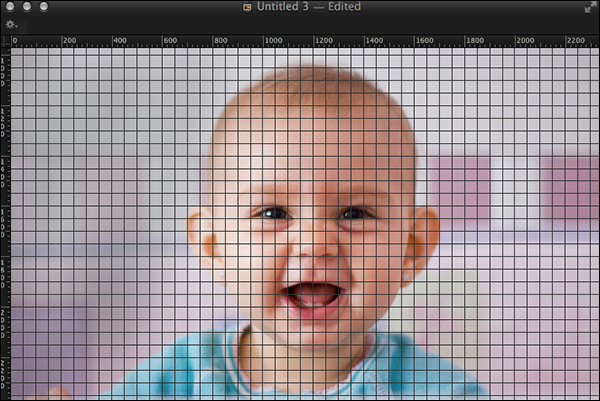600x401 pixels.
Task: Click the document proxy icon in the title bar
Action: pyautogui.click(x=247, y=7)
